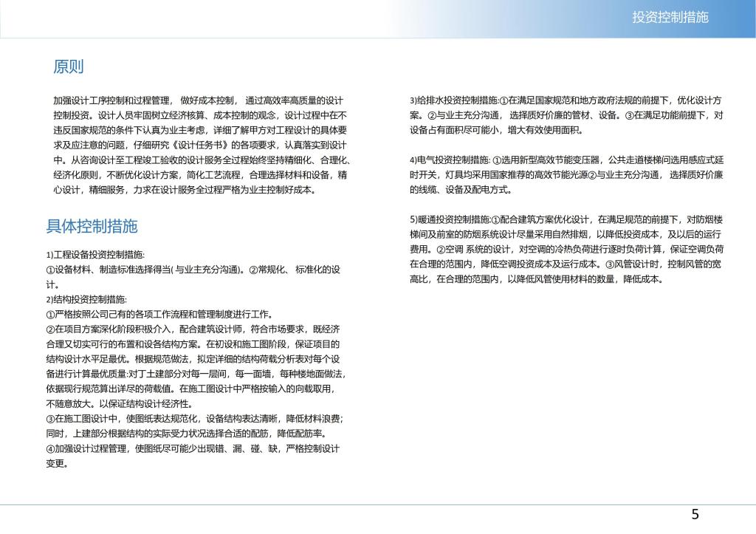Viewport: 756px width, 534px height.
Task: Click the line ①严格按照公司已有的各项工作流程
Action: pyautogui.click(x=159, y=314)
